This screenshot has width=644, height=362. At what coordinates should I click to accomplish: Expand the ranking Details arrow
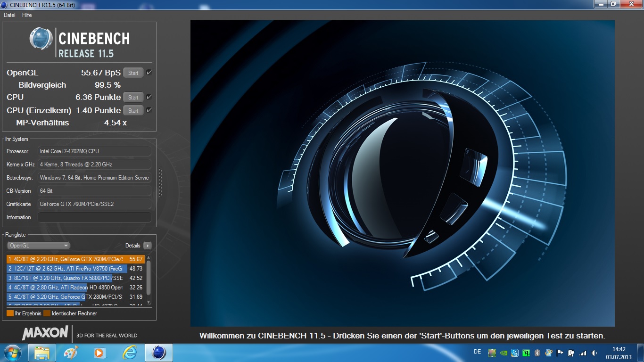pyautogui.click(x=148, y=246)
